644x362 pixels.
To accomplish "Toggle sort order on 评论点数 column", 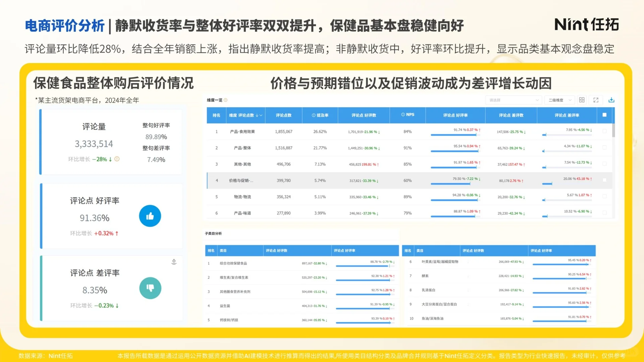I will (x=257, y=115).
